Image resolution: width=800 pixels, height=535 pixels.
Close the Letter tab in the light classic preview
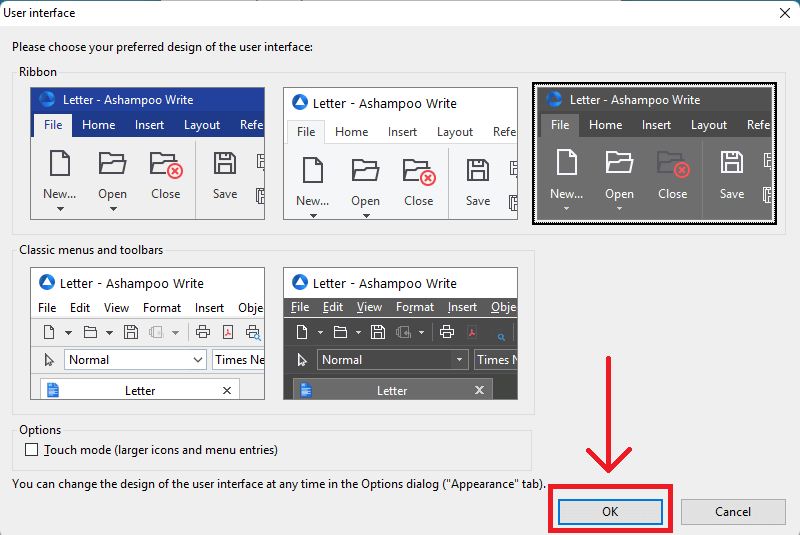[227, 390]
